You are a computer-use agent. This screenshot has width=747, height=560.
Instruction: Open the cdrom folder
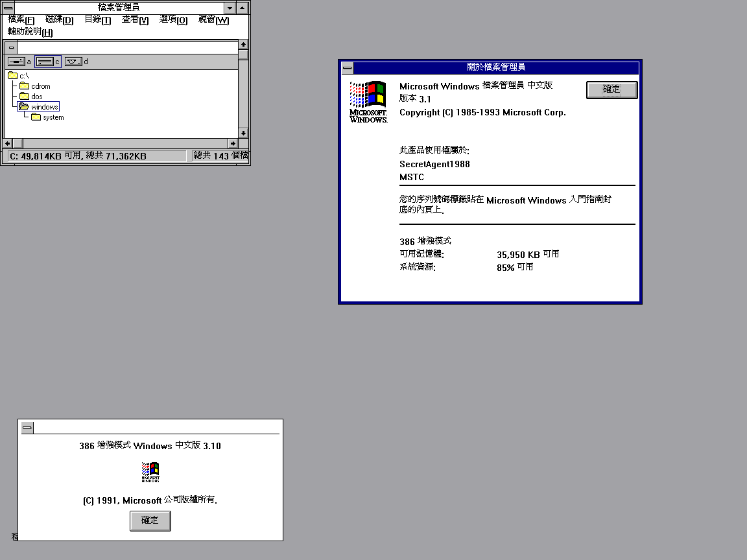(x=25, y=86)
